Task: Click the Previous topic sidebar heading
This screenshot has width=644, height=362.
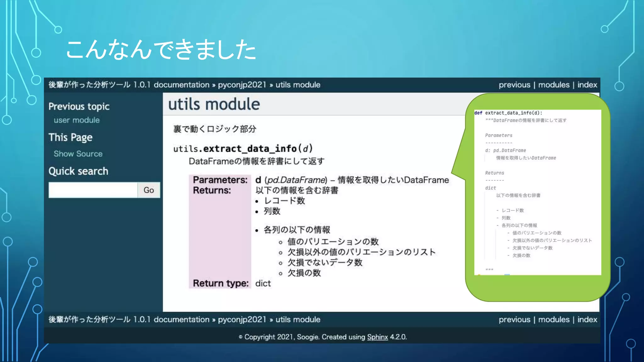Action: (x=79, y=107)
